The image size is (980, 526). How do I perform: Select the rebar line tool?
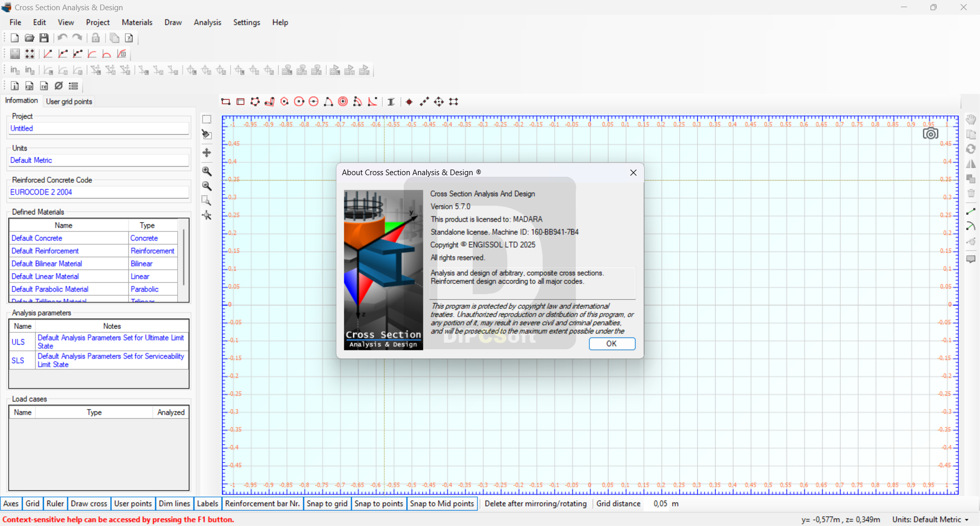pyautogui.click(x=424, y=102)
